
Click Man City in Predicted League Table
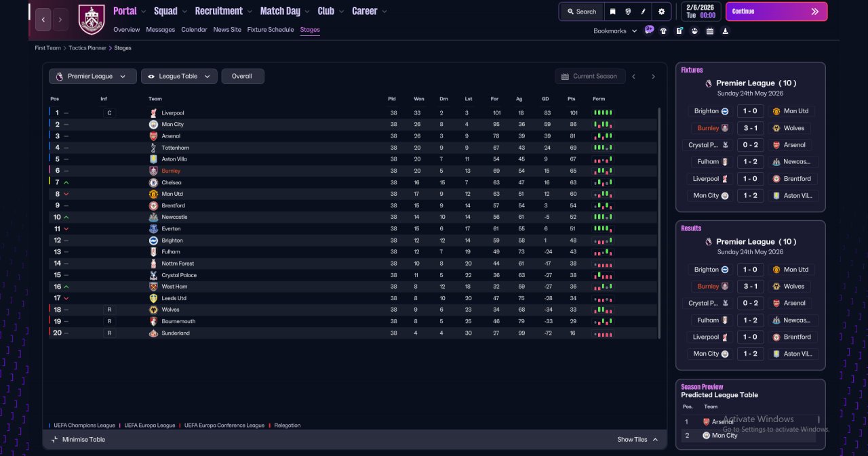pos(724,435)
